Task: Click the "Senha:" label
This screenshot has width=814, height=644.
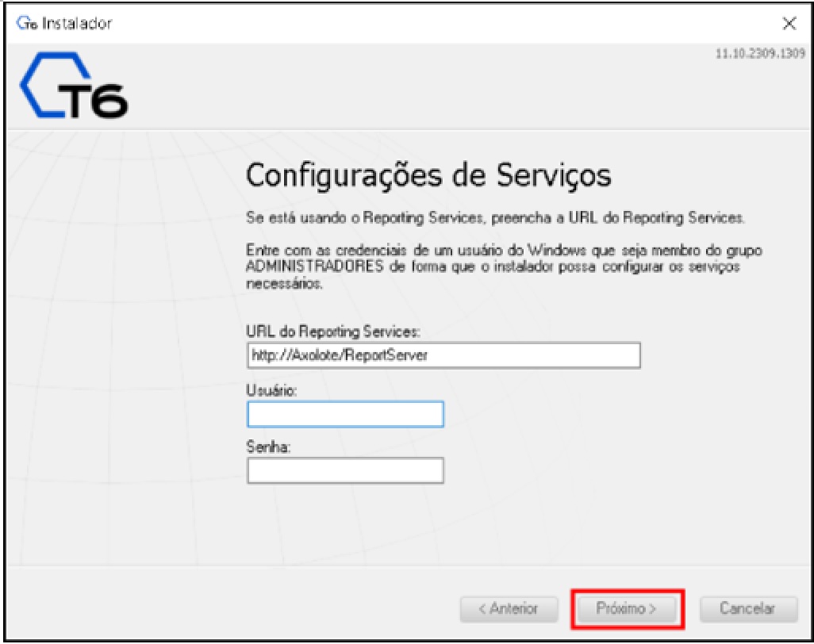Action: pyautogui.click(x=268, y=447)
